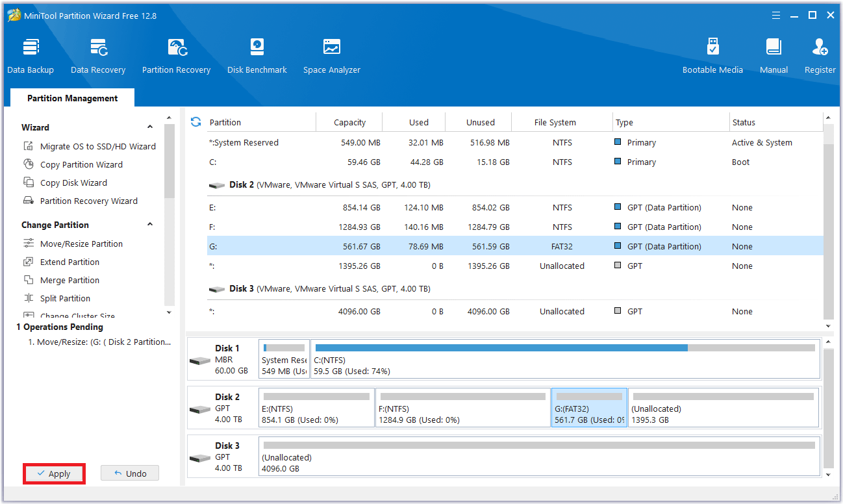Choose Merge Partition

[x=62, y=280]
